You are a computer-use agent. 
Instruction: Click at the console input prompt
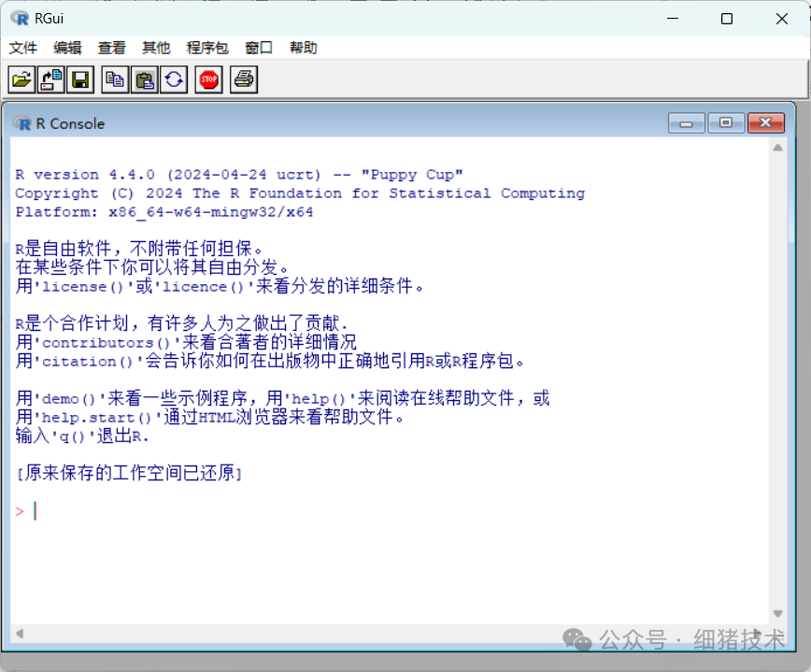[36, 511]
